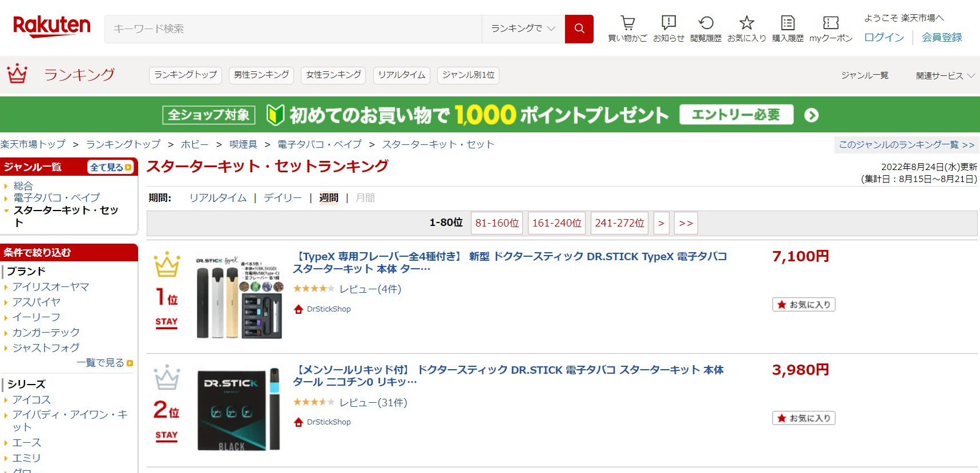Click the 全て見る button in genre header
Screen dimensions: 980x473
click(111, 167)
